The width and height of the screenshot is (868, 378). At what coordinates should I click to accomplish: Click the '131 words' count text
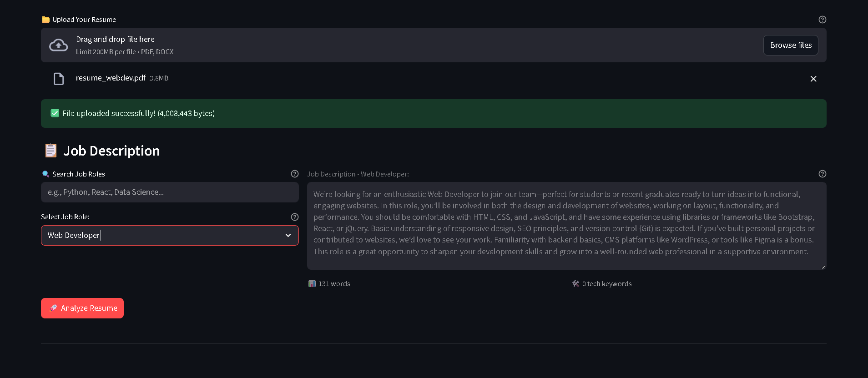click(334, 284)
